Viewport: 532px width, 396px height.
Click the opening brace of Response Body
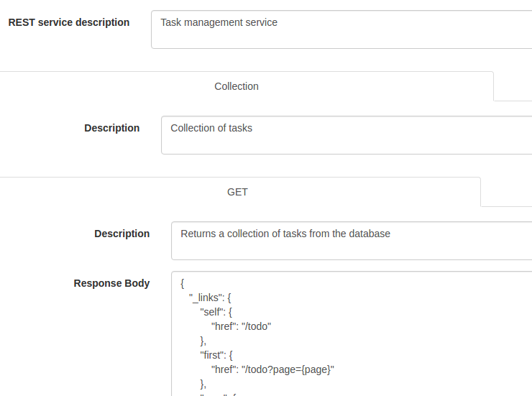pyautogui.click(x=182, y=283)
